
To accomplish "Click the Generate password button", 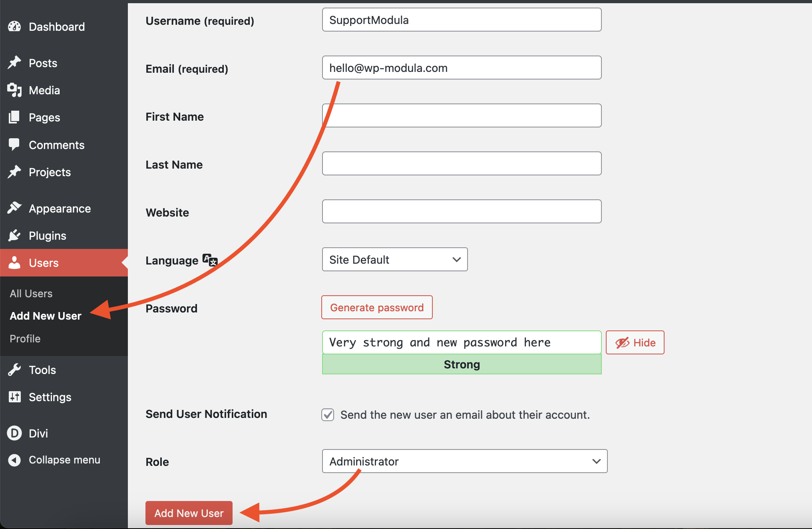I will [x=377, y=308].
